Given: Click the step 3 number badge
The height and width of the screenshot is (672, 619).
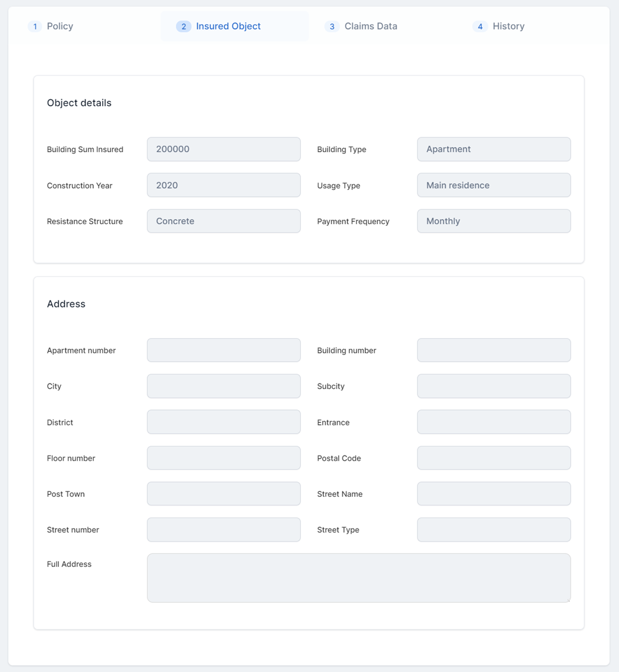Looking at the screenshot, I should tap(332, 27).
